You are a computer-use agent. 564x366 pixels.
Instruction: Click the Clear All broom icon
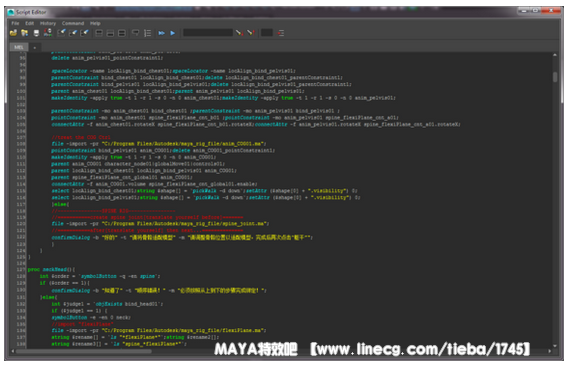click(85, 33)
